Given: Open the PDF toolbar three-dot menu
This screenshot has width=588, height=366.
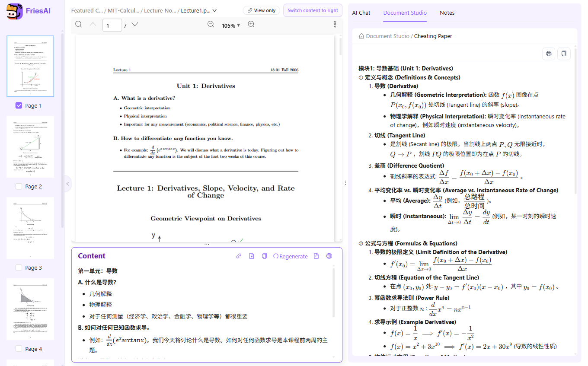Looking at the screenshot, I should [x=335, y=25].
